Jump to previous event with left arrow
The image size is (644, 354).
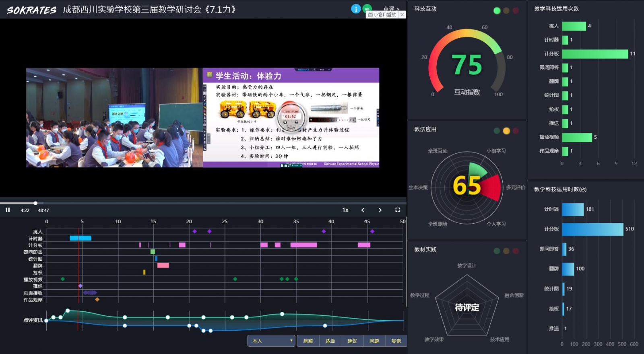tap(363, 210)
